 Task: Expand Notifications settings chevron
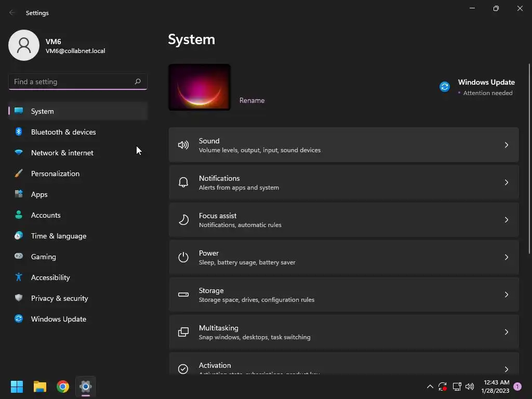pyautogui.click(x=506, y=182)
